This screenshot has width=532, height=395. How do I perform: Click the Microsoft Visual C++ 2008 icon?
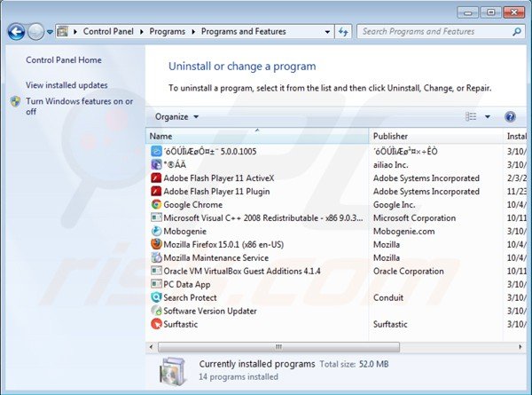(156, 217)
